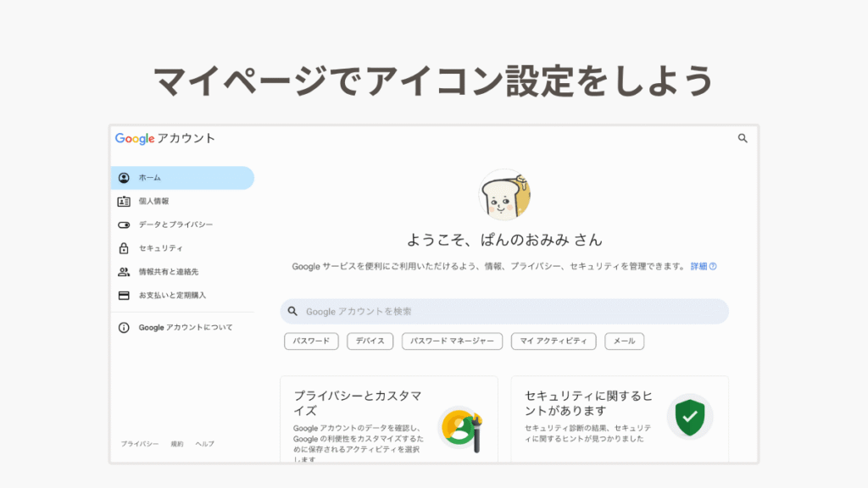Click the toggle icon for データとプライバシー
Viewport: 868px width, 488px height.
pos(124,225)
